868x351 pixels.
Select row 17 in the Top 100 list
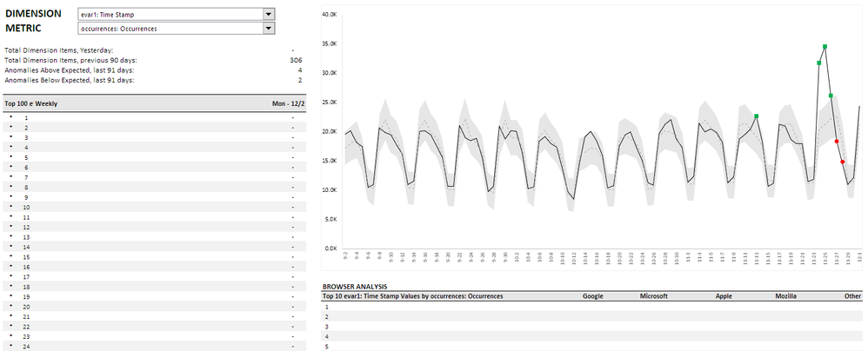click(x=155, y=276)
